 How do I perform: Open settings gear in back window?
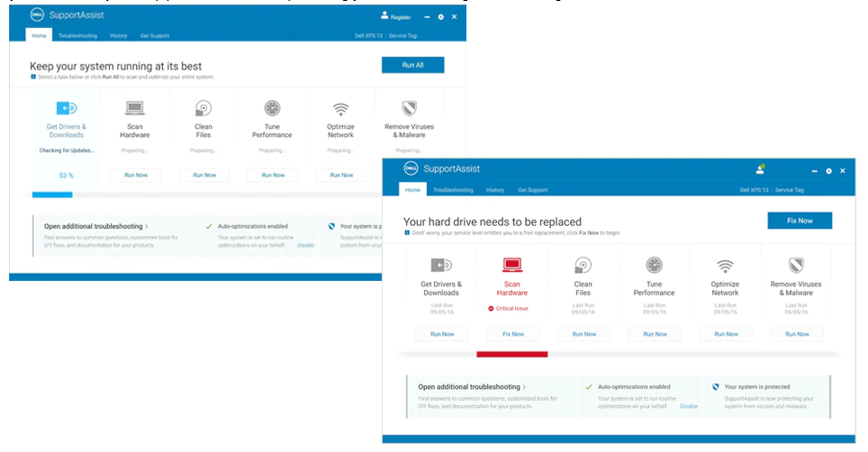440,17
